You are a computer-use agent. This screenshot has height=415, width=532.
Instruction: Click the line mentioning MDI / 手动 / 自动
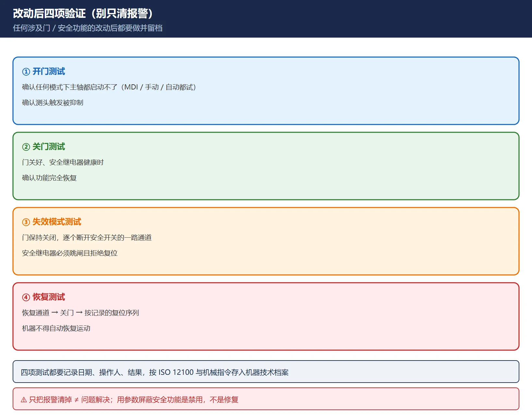click(109, 87)
